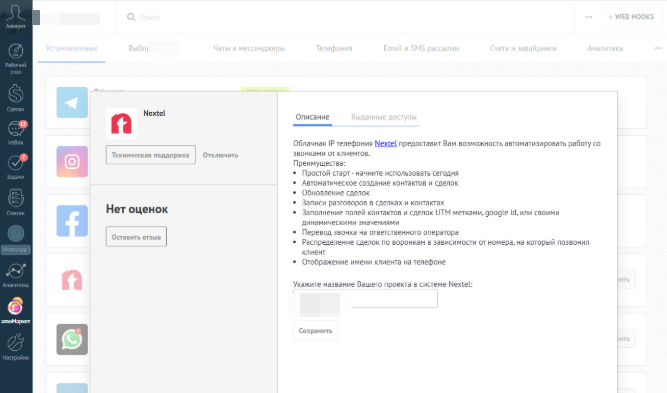This screenshot has width=667, height=393.
Task: Click the Nextel logo in the dialog
Action: pos(121,123)
